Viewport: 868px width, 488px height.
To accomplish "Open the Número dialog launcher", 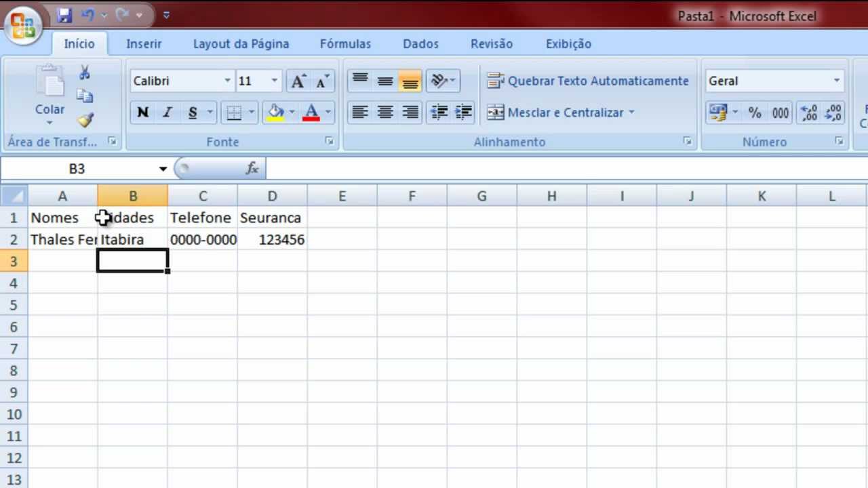I will click(x=840, y=142).
